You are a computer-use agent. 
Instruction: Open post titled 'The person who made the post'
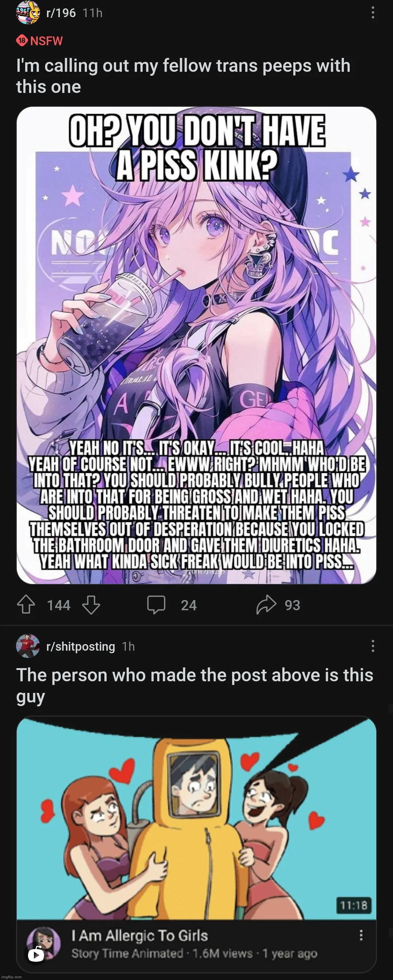pyautogui.click(x=195, y=686)
